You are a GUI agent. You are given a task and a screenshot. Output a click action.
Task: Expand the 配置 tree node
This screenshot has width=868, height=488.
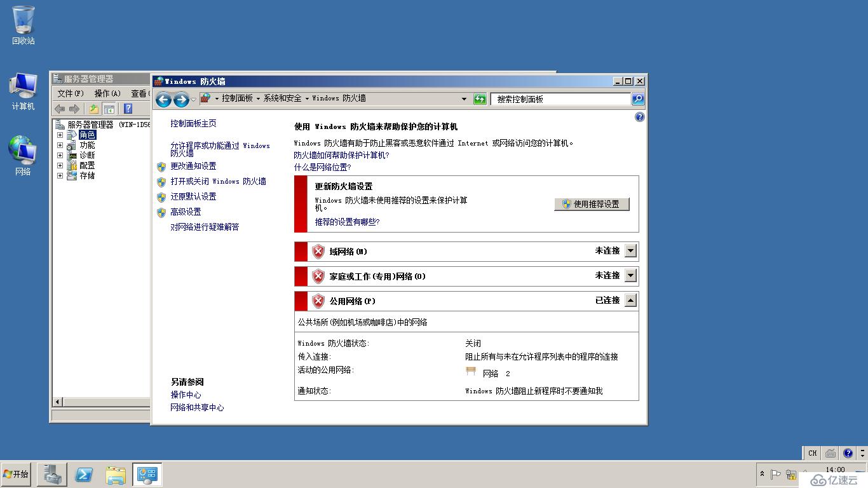pos(60,165)
